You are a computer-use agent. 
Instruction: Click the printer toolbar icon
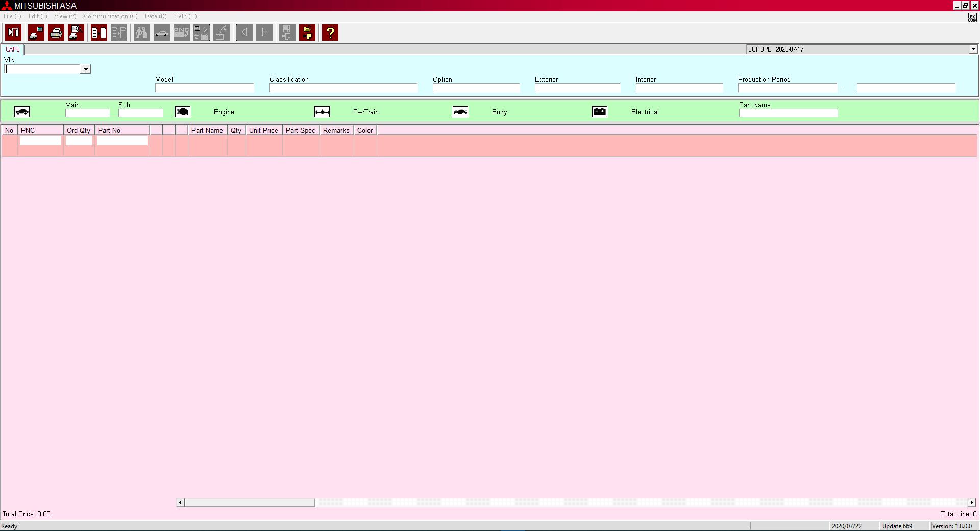(x=56, y=33)
